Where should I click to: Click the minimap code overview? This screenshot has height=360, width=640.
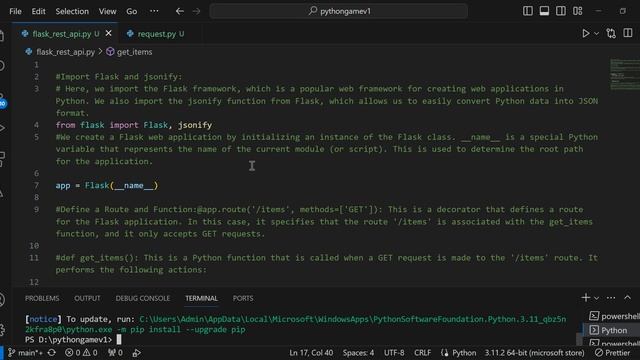pyautogui.click(x=624, y=75)
